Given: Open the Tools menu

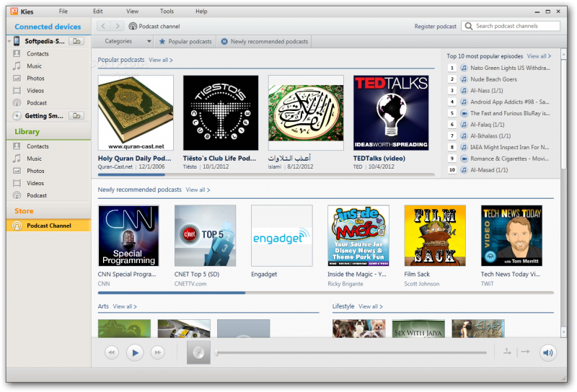Looking at the screenshot, I should click(167, 12).
